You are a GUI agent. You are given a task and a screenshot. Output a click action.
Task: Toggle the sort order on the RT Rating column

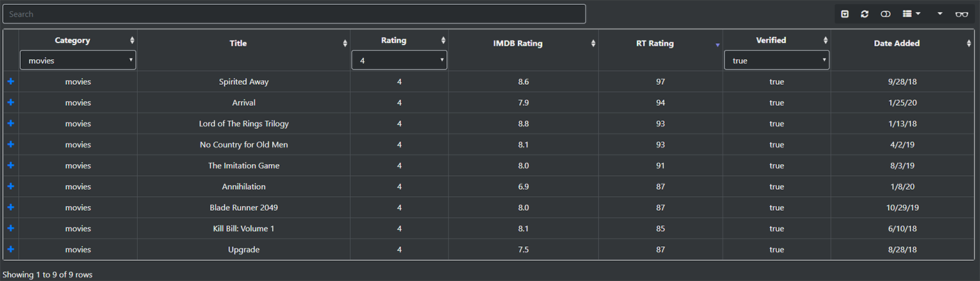(655, 43)
